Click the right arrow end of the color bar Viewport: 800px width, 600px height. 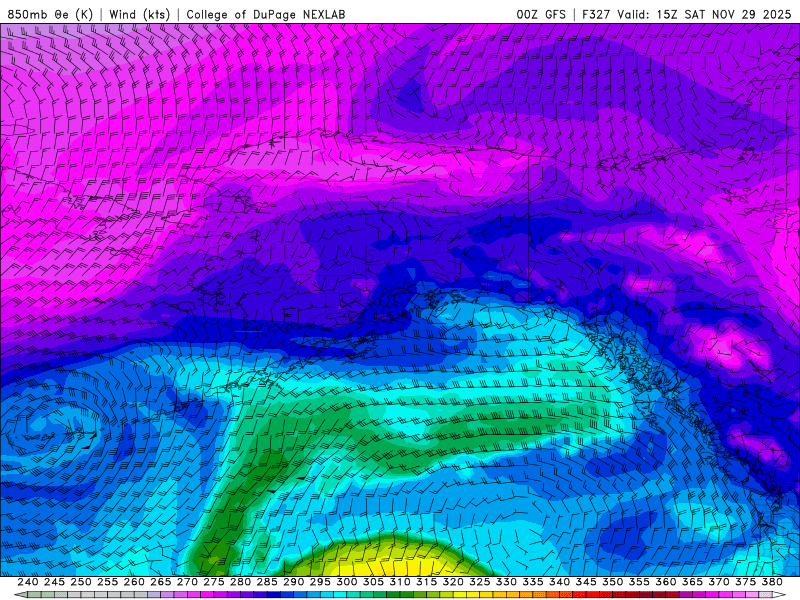(779, 595)
